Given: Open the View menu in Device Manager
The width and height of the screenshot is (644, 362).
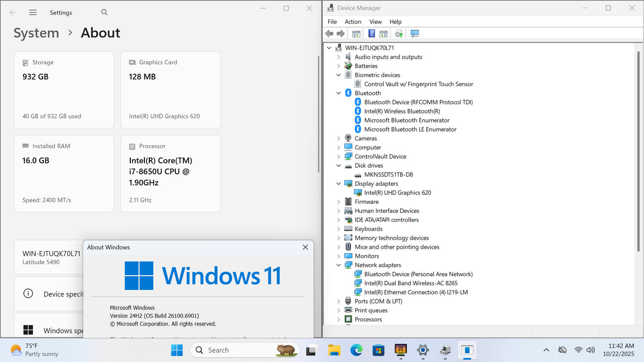Looking at the screenshot, I should [375, 22].
